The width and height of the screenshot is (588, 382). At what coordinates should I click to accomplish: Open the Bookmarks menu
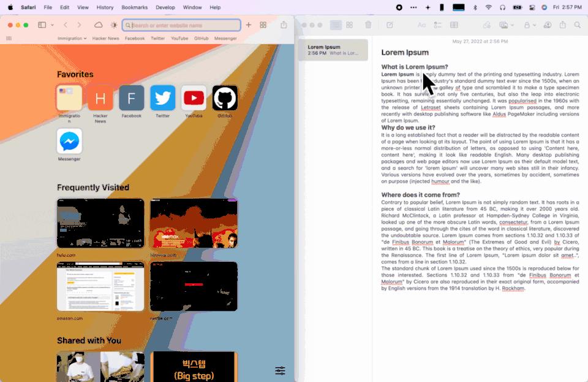point(134,7)
